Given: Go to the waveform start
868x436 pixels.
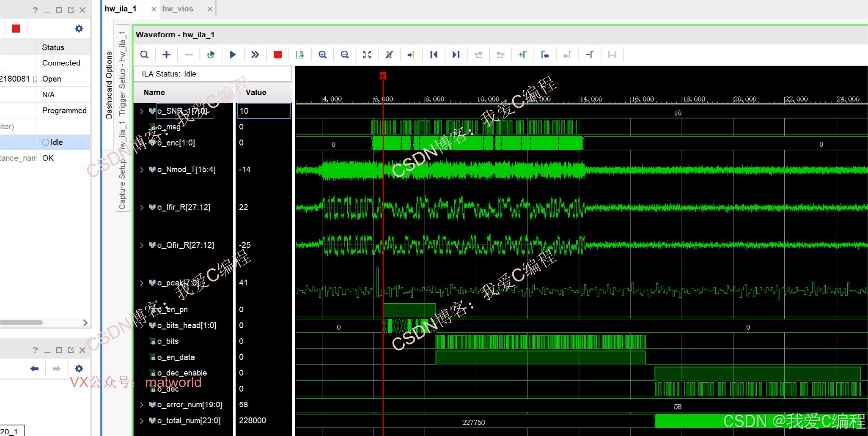Looking at the screenshot, I should pyautogui.click(x=434, y=55).
